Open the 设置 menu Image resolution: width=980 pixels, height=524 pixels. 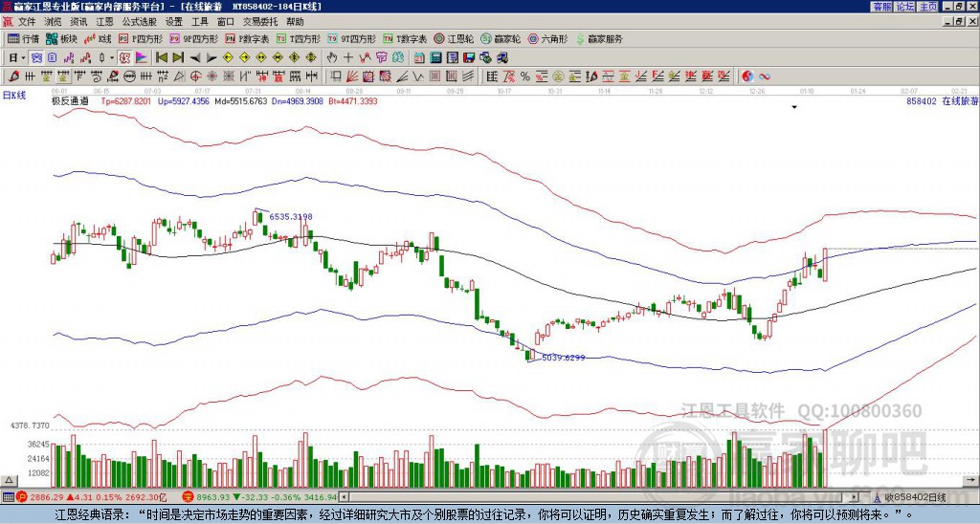pos(174,22)
